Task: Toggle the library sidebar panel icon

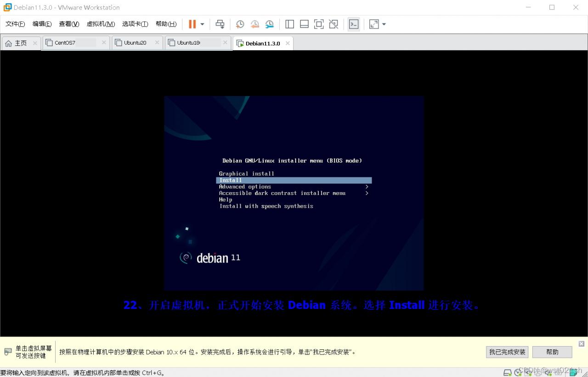Action: click(x=289, y=24)
